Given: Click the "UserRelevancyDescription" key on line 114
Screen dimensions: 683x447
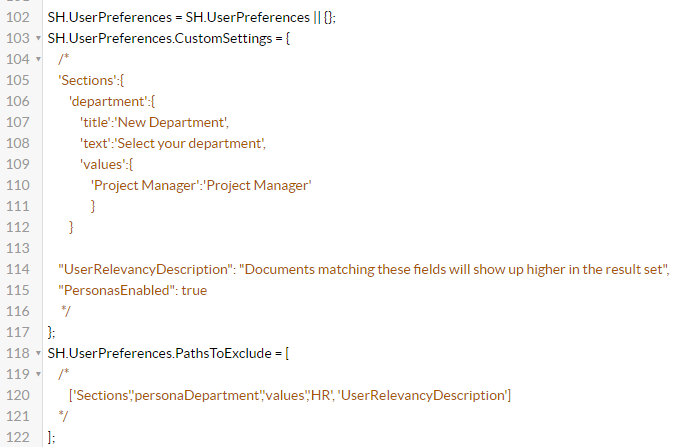Looking at the screenshot, I should click(145, 269).
